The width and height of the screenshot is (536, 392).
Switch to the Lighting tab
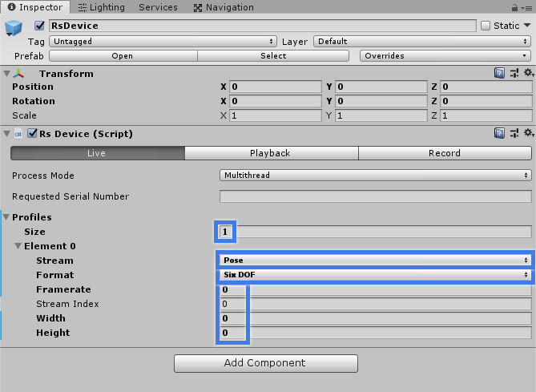[102, 7]
